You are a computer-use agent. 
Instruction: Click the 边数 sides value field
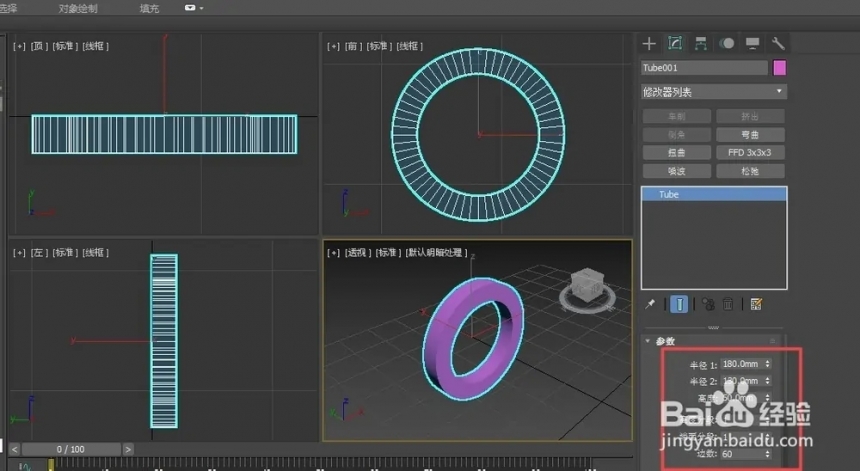[742, 454]
